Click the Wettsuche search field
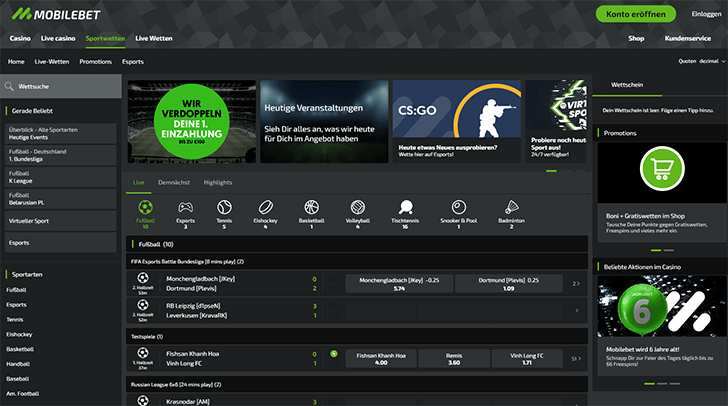 coord(61,86)
